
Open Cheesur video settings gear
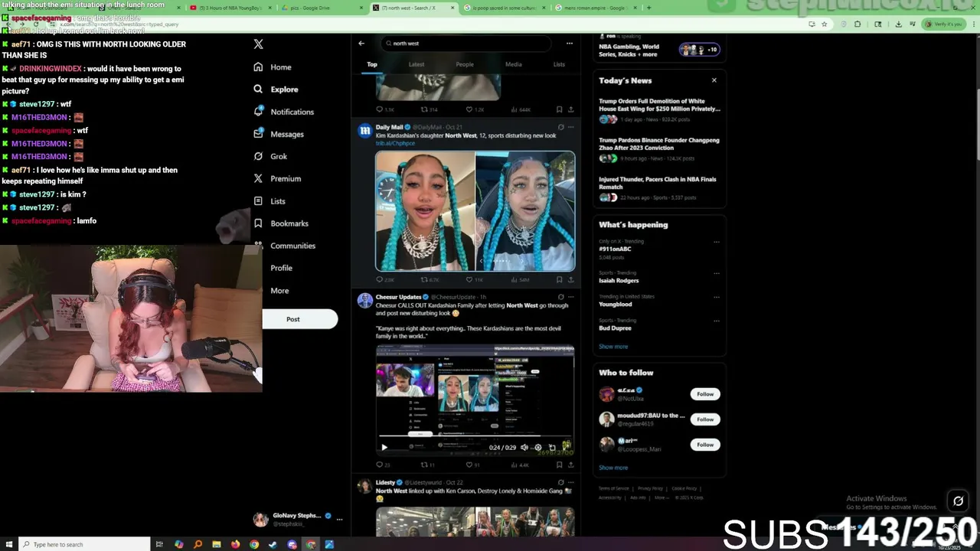[537, 448]
